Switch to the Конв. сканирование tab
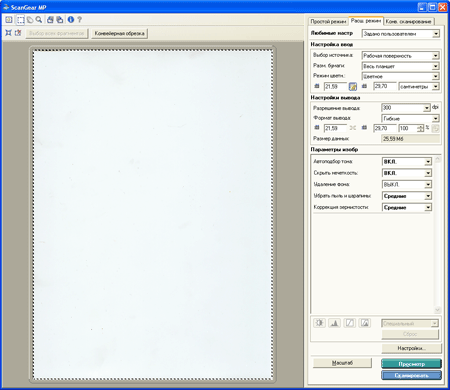450x390 pixels. (x=408, y=21)
